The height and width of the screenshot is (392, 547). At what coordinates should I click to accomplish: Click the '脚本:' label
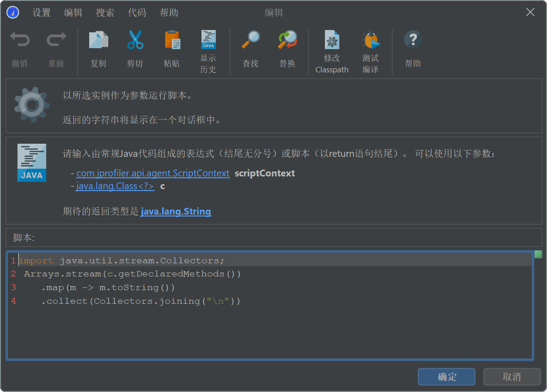pos(24,238)
